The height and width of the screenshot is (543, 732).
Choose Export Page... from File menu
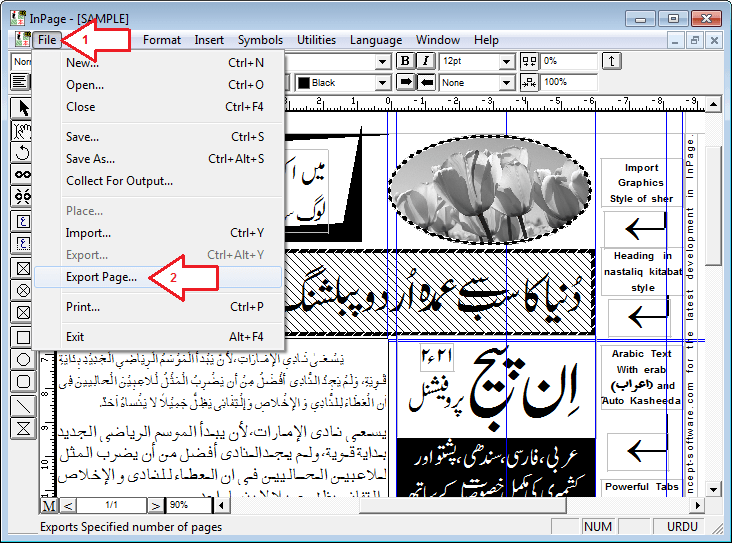click(159, 277)
